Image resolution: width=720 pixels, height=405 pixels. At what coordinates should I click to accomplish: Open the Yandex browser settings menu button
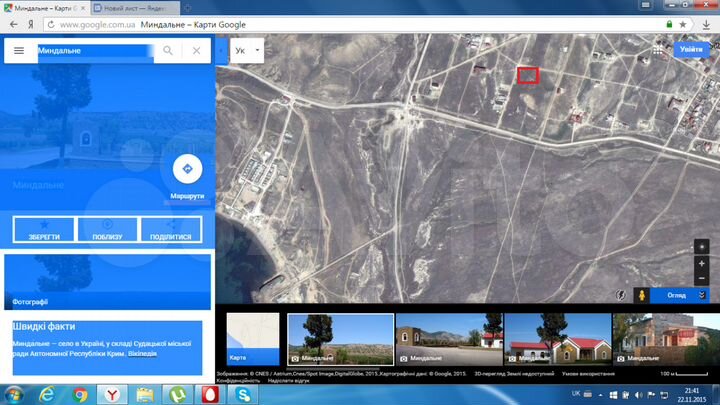(x=645, y=5)
